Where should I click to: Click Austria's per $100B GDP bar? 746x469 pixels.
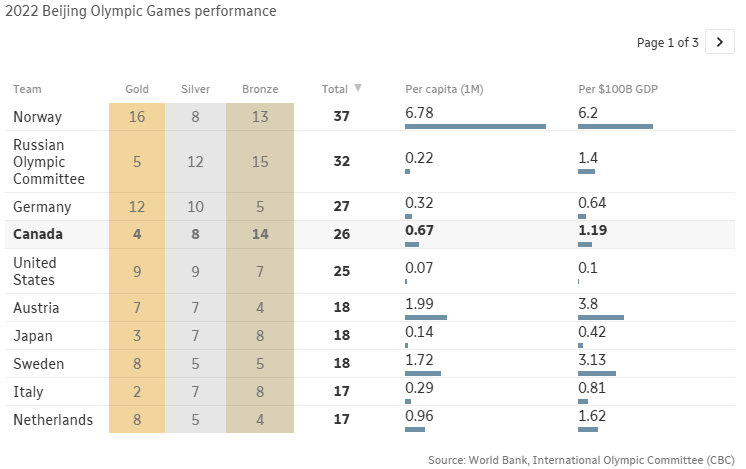tap(600, 317)
